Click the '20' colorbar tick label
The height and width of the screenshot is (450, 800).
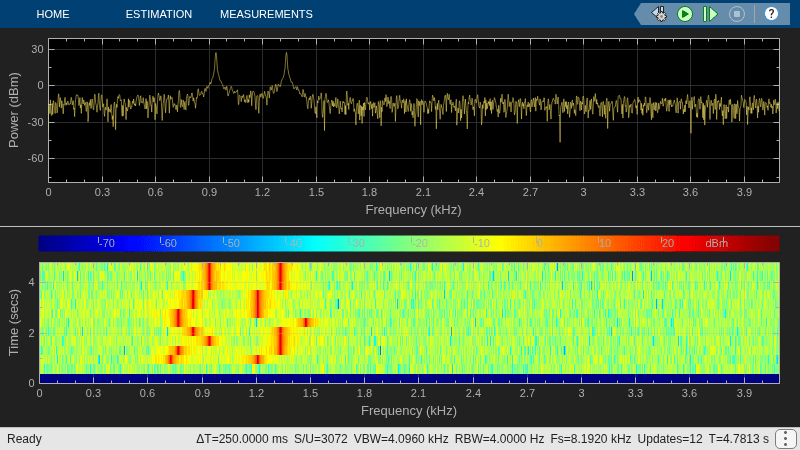pyautogui.click(x=668, y=243)
